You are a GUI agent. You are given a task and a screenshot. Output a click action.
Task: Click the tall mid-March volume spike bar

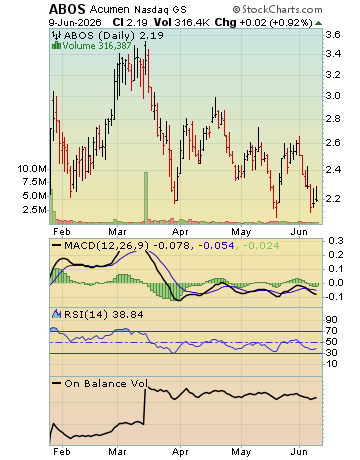(146, 197)
